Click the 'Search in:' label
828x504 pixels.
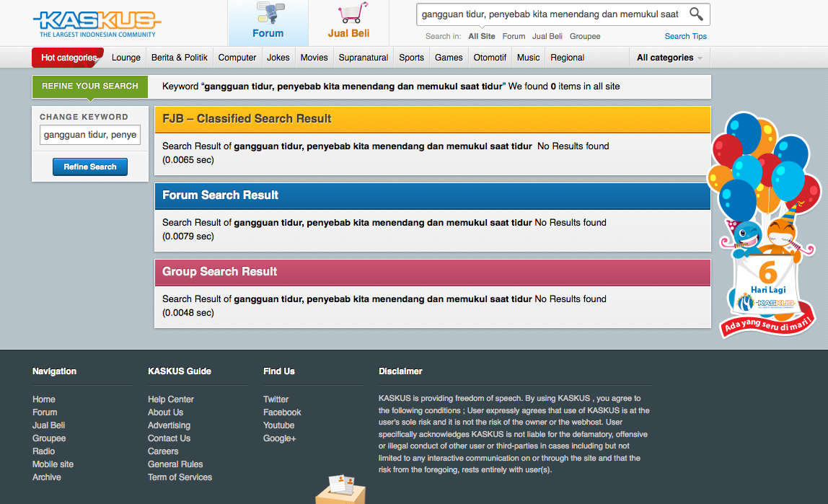[x=443, y=37]
